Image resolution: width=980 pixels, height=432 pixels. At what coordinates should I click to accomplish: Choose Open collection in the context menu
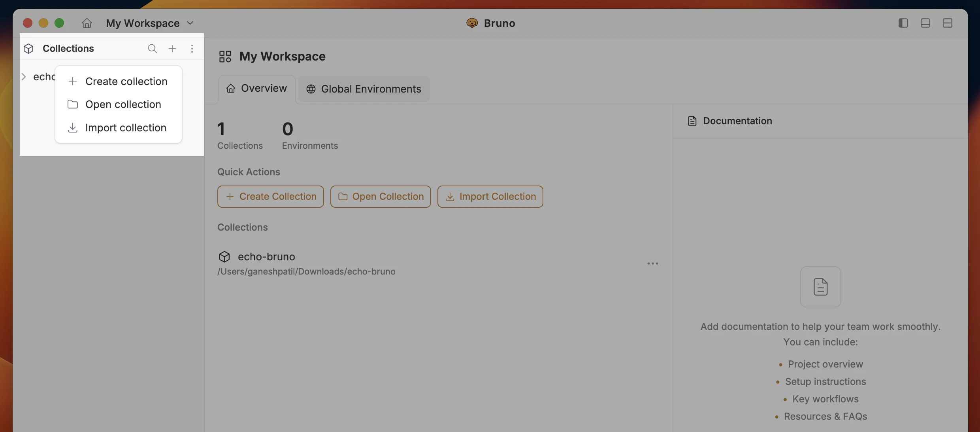point(123,104)
